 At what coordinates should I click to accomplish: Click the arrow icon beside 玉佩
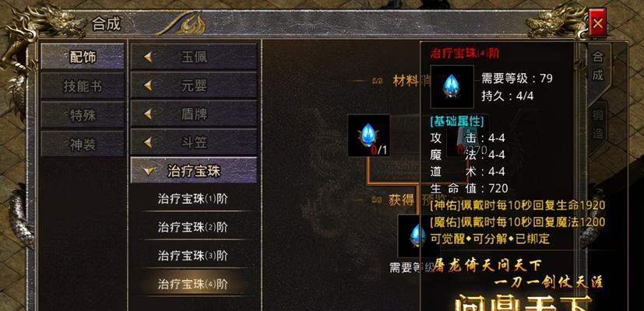[x=148, y=57]
